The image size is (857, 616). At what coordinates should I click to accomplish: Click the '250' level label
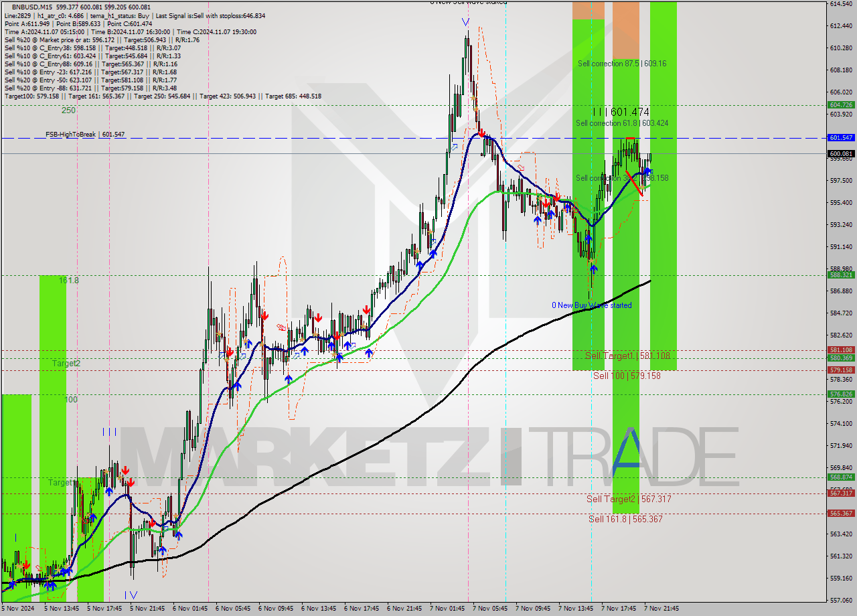tap(68, 110)
